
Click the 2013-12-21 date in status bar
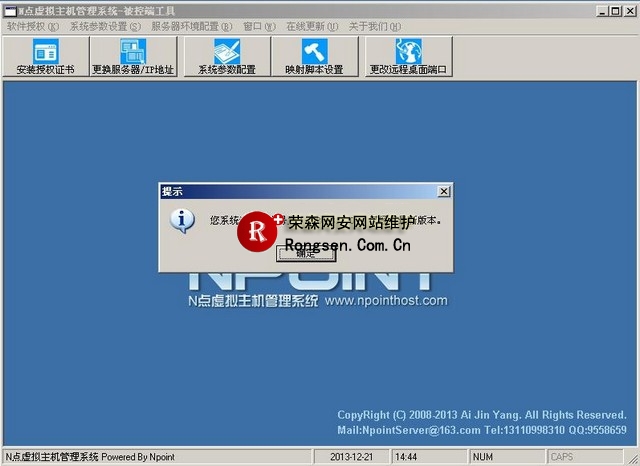(350, 457)
